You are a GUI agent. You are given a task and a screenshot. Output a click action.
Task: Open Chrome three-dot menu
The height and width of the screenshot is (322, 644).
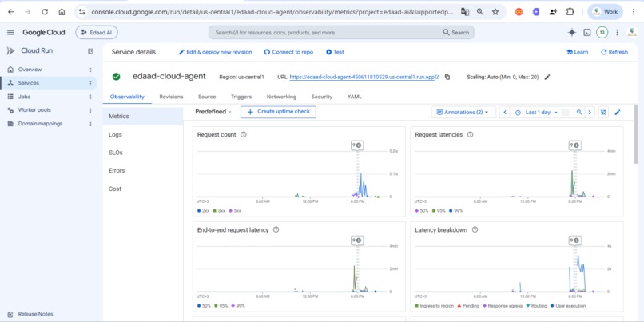634,12
